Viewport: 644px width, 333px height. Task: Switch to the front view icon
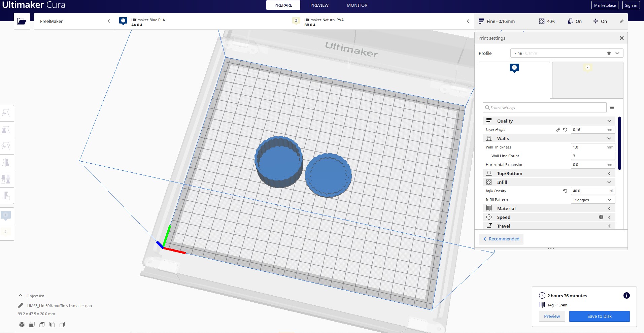32,325
